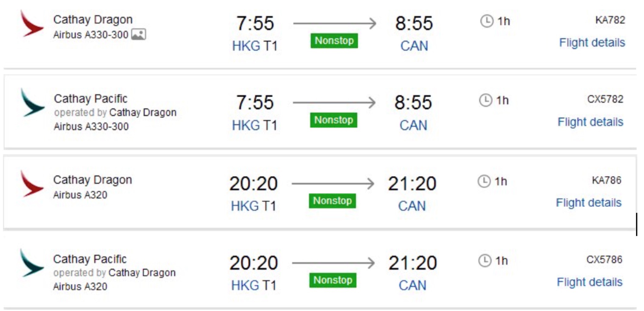
Task: Open Flight details for CX5782
Action: click(x=590, y=122)
